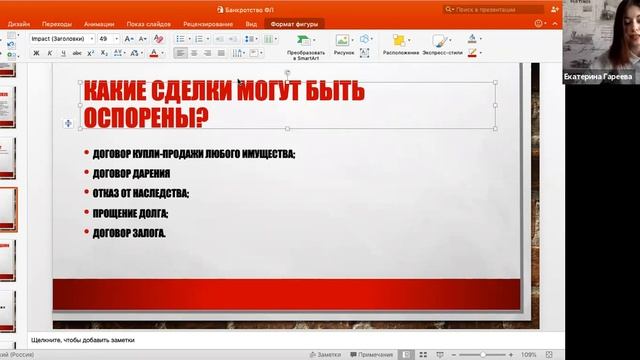Viewport: 640px width, 360px height.
Task: Align text left
Action: click(x=180, y=53)
